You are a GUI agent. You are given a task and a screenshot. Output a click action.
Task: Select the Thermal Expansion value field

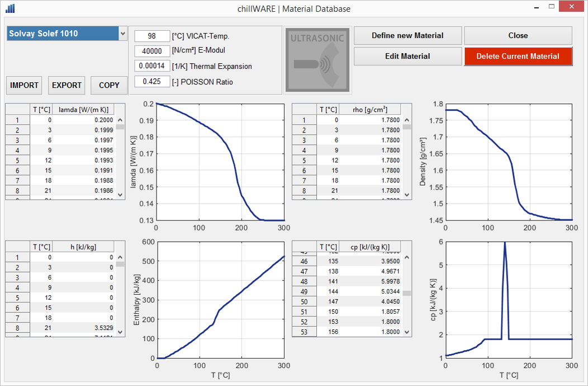coord(152,66)
